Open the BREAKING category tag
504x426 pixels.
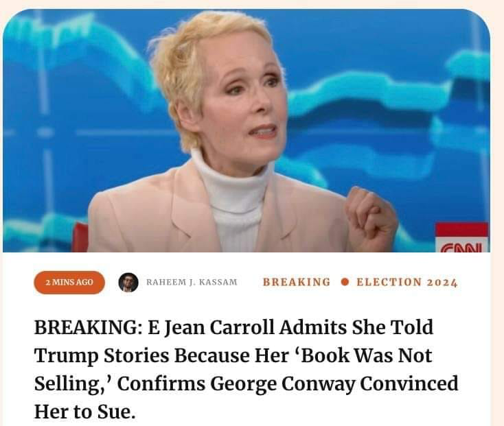[x=297, y=282]
